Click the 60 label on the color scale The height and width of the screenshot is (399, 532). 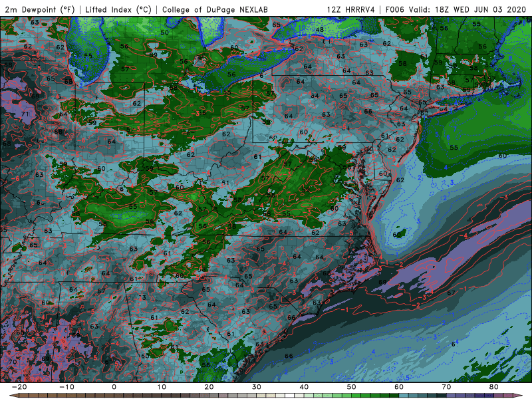pos(399,387)
